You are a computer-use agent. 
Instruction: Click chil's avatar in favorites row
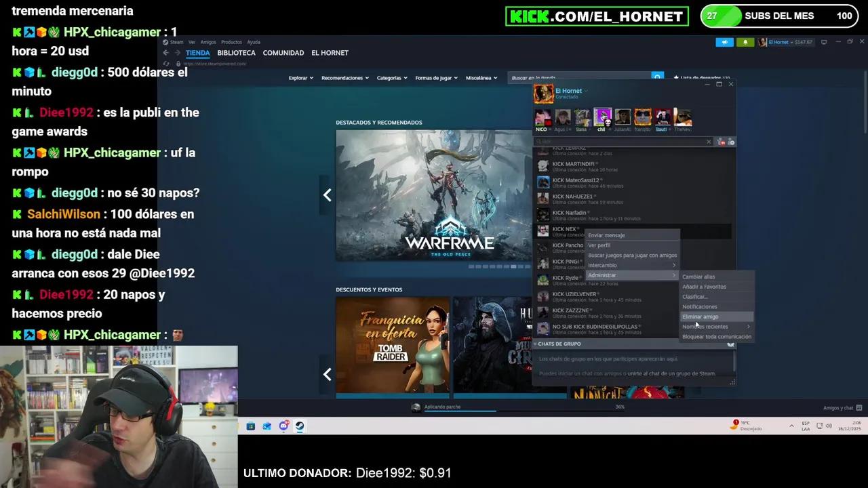point(602,117)
